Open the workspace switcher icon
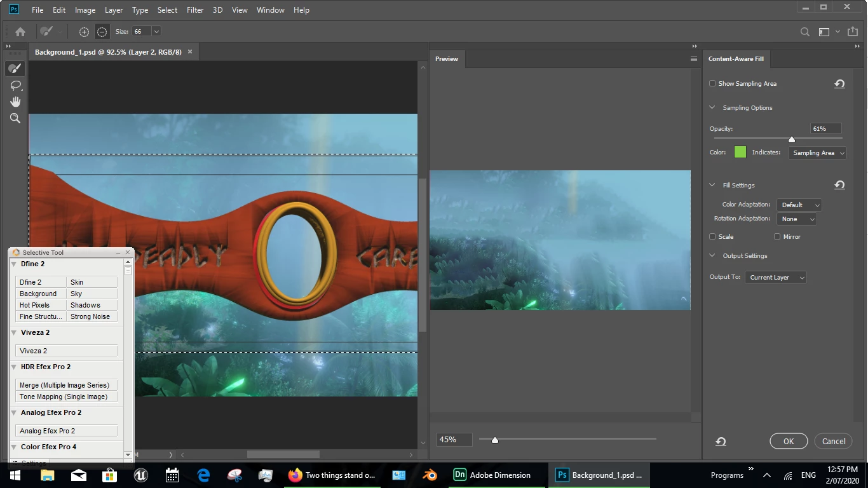The image size is (868, 488). pos(824,32)
